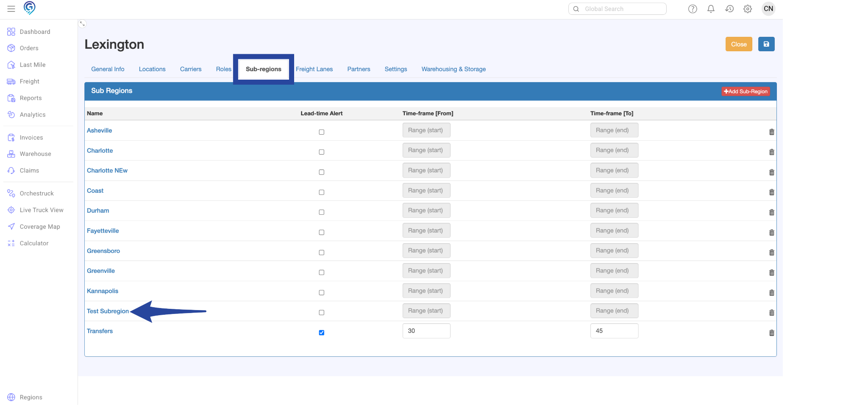Enable Lead-time Alert for Charlotte
This screenshot has height=405, width=868.
[321, 152]
